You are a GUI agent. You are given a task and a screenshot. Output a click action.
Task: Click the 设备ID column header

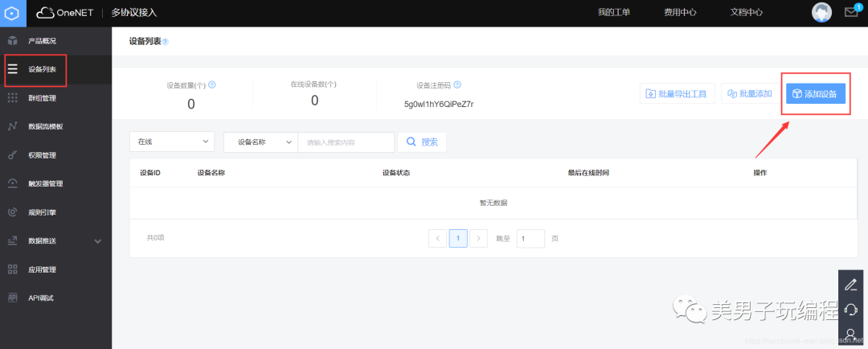pos(150,173)
